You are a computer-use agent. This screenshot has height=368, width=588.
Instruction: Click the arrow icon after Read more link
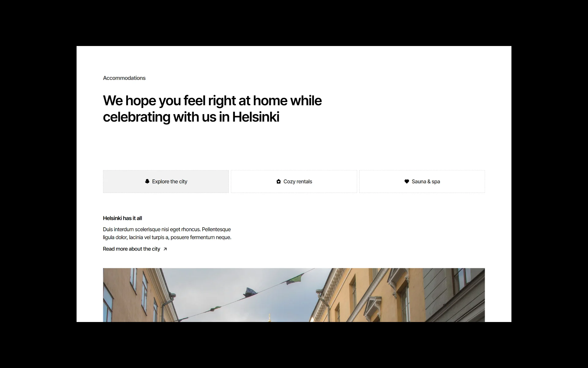tap(165, 249)
